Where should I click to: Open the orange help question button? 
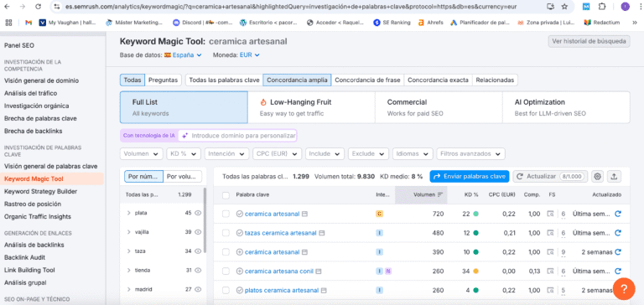click(x=624, y=288)
